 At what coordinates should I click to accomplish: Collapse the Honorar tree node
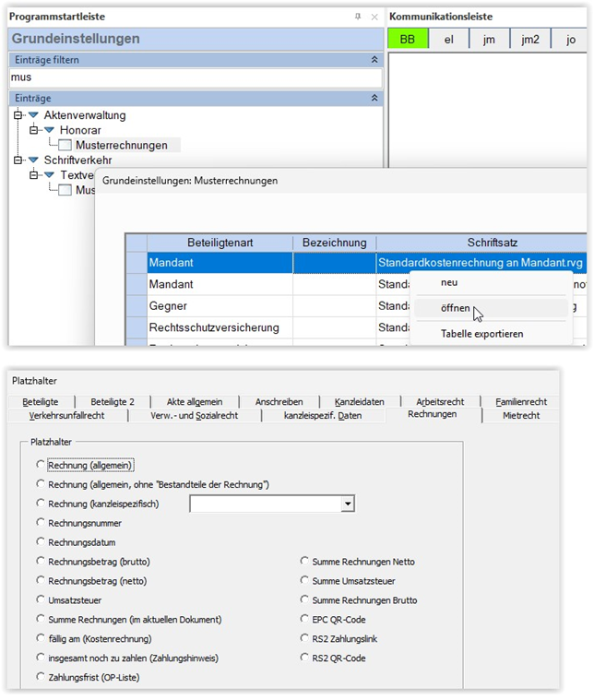(33, 130)
